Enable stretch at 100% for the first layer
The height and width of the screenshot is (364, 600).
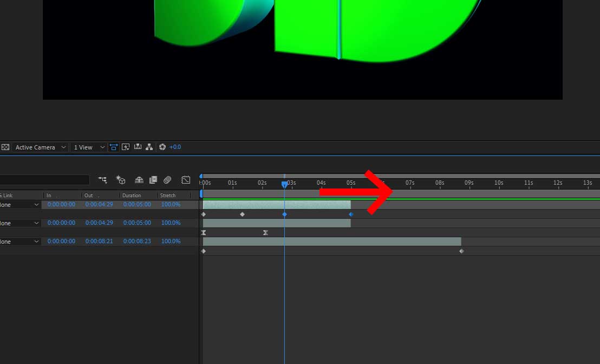pyautogui.click(x=171, y=204)
